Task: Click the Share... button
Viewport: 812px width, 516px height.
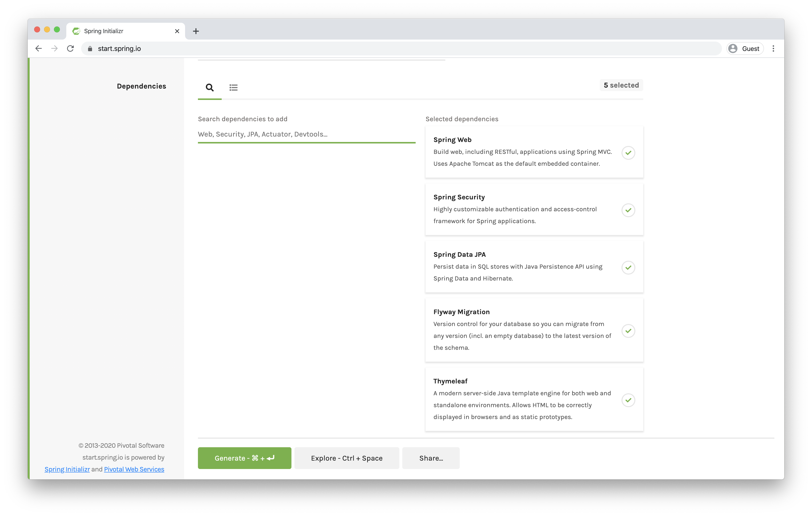Action: pyautogui.click(x=430, y=458)
